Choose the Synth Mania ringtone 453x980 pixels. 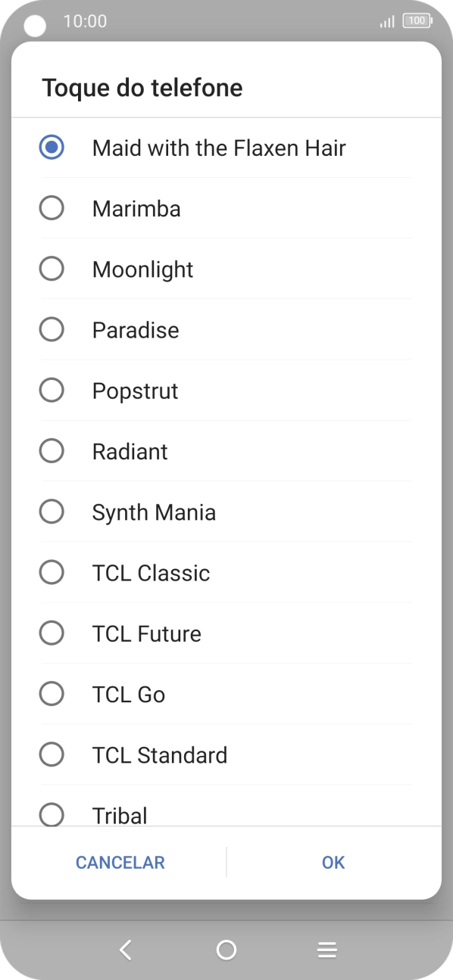coord(227,512)
